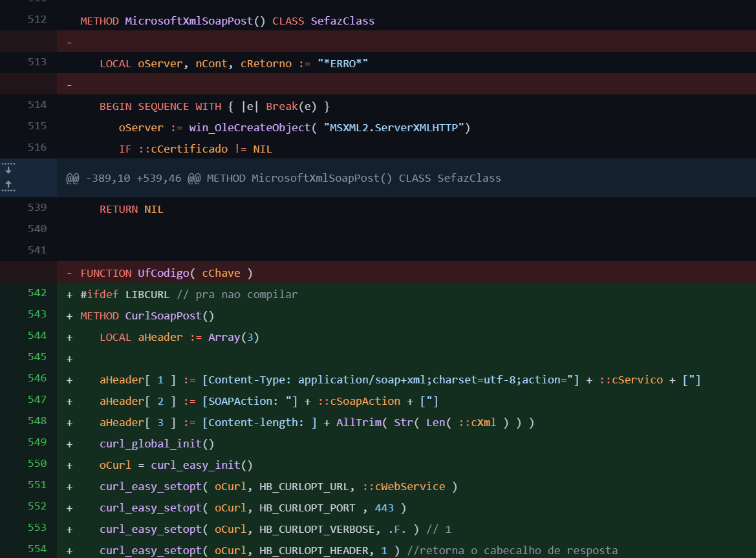Select line number 546 in the gutter
The height and width of the screenshot is (558, 756).
click(37, 378)
